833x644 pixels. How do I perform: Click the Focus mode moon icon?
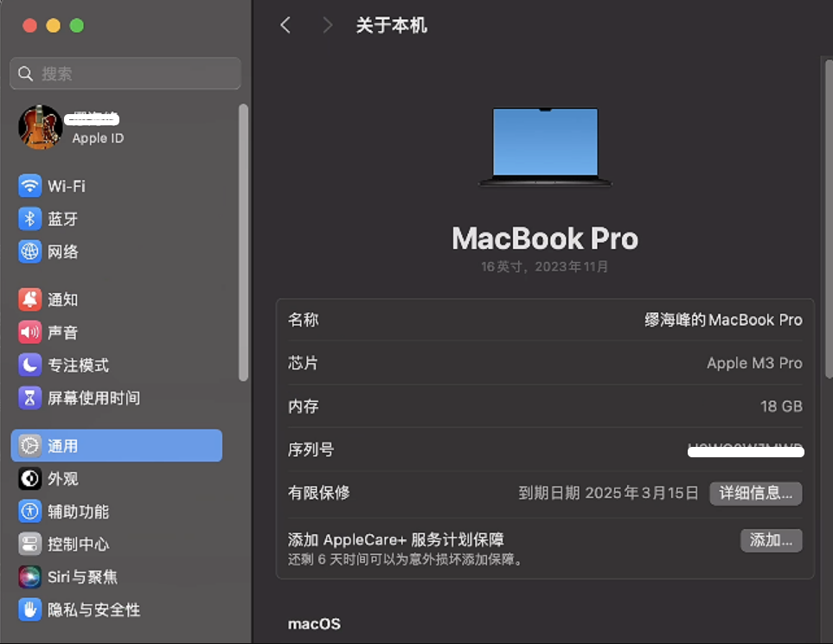pyautogui.click(x=29, y=365)
